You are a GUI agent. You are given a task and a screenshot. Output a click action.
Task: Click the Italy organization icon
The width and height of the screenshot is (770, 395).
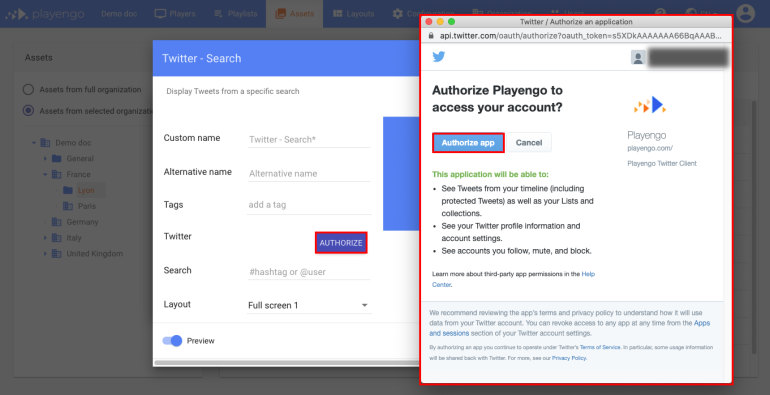56,238
